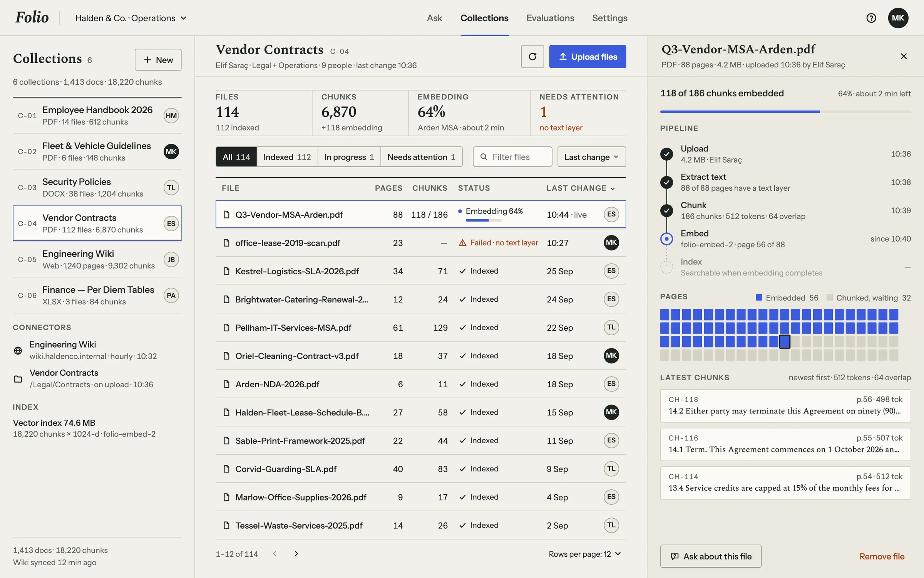Open the Employee Handbook 2026 collection
924x578 pixels.
(97, 116)
